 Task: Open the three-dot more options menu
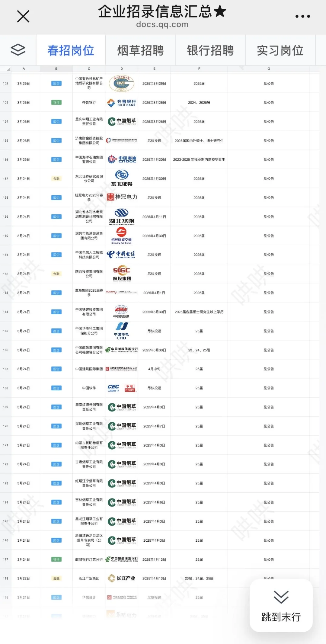pyautogui.click(x=302, y=16)
